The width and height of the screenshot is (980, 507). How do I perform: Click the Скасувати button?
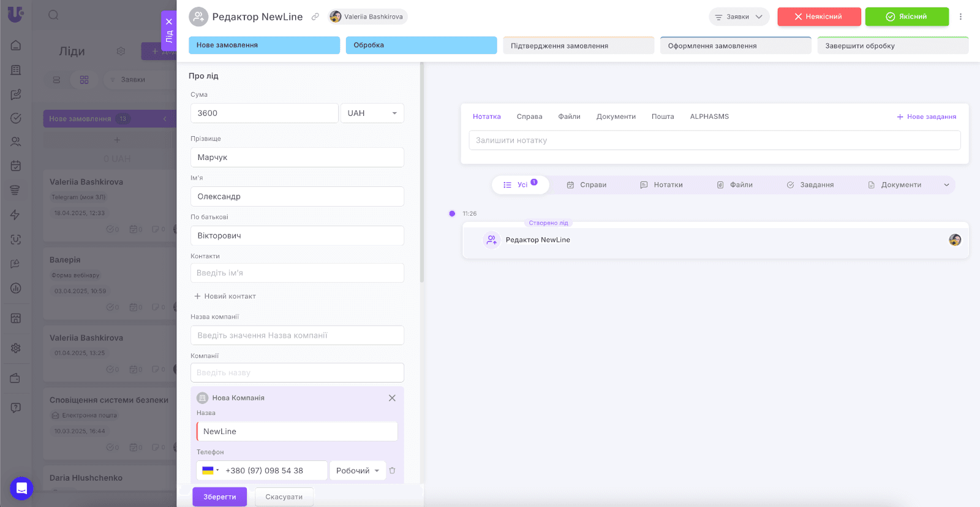coord(284,497)
